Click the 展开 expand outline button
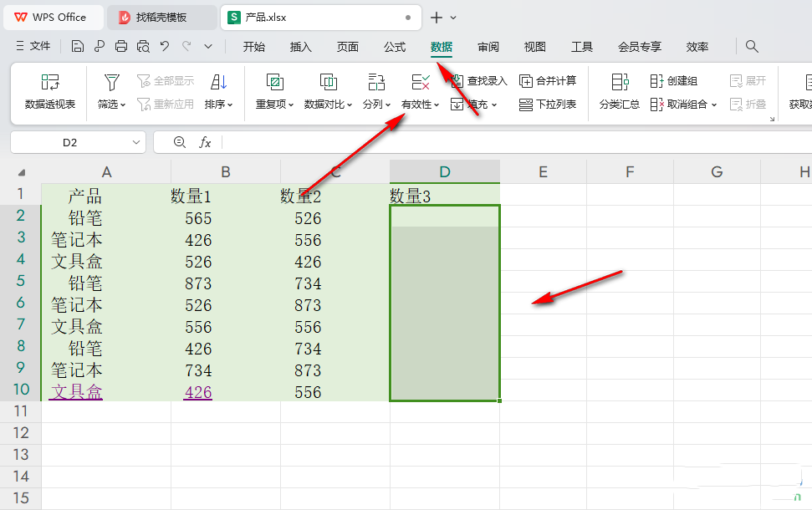The width and height of the screenshot is (812, 510). (x=748, y=81)
